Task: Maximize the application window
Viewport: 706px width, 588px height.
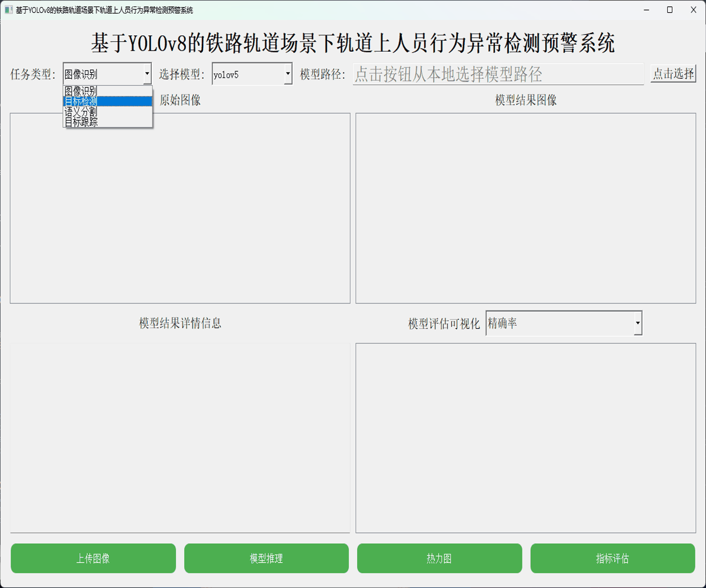Action: (x=670, y=10)
